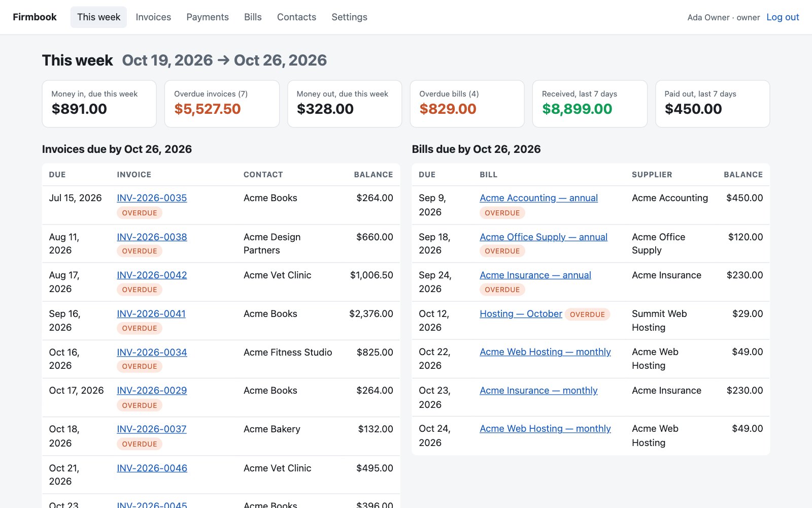Open invoice INV-2026-0029
Screen dimensions: 812x508
click(x=152, y=391)
